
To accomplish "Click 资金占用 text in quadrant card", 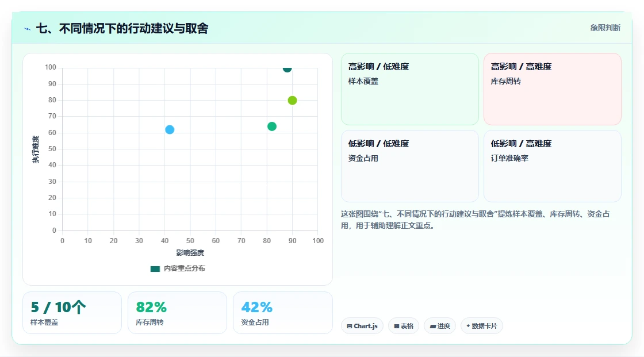I will pyautogui.click(x=363, y=158).
